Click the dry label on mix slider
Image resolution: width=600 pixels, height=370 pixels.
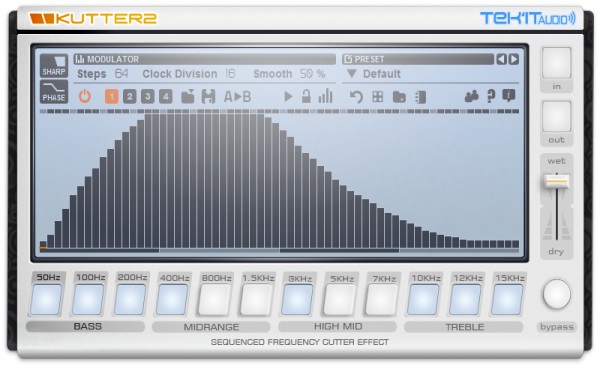pyautogui.click(x=556, y=251)
